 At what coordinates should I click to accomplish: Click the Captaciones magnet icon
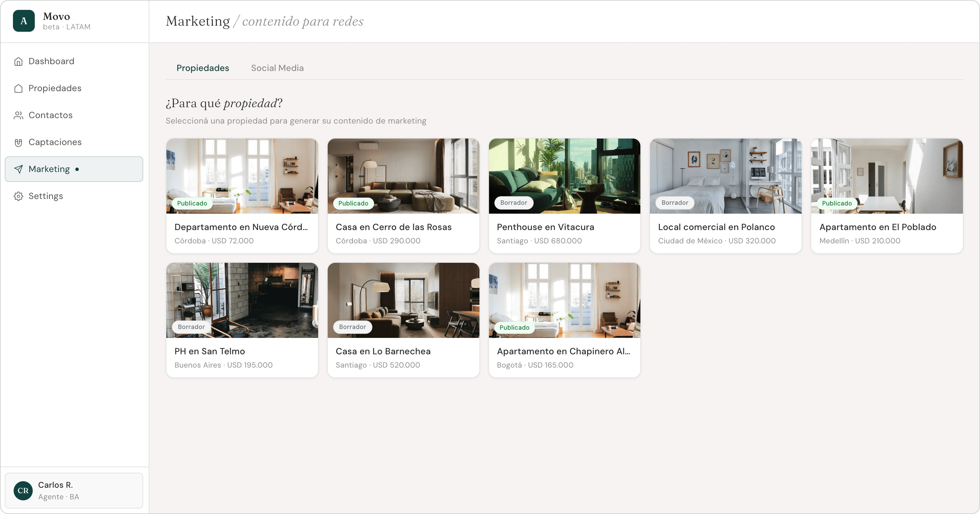18,142
